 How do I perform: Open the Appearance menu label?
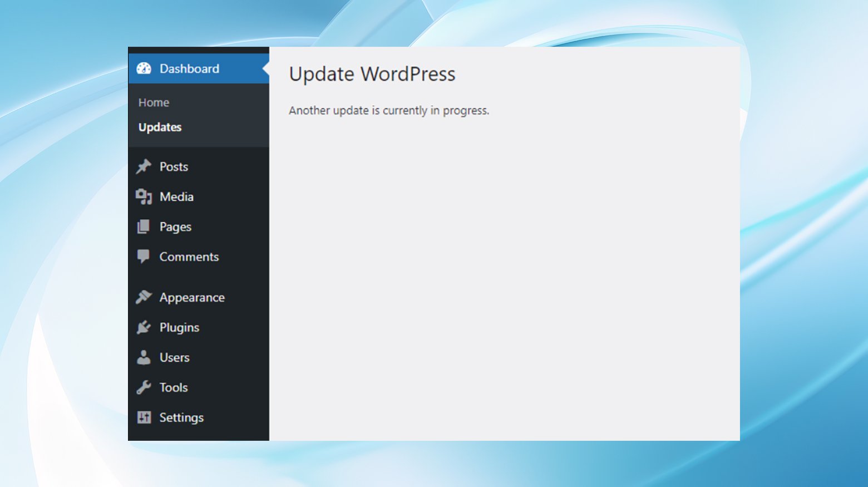pos(192,298)
